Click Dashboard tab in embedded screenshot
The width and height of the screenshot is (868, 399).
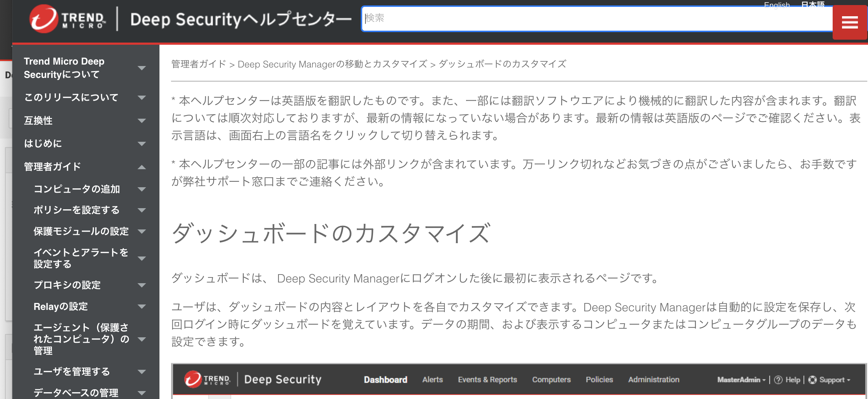[385, 380]
